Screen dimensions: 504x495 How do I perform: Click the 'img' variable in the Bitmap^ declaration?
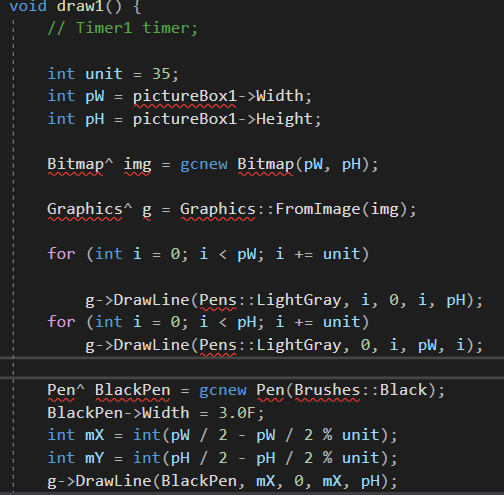tap(138, 164)
